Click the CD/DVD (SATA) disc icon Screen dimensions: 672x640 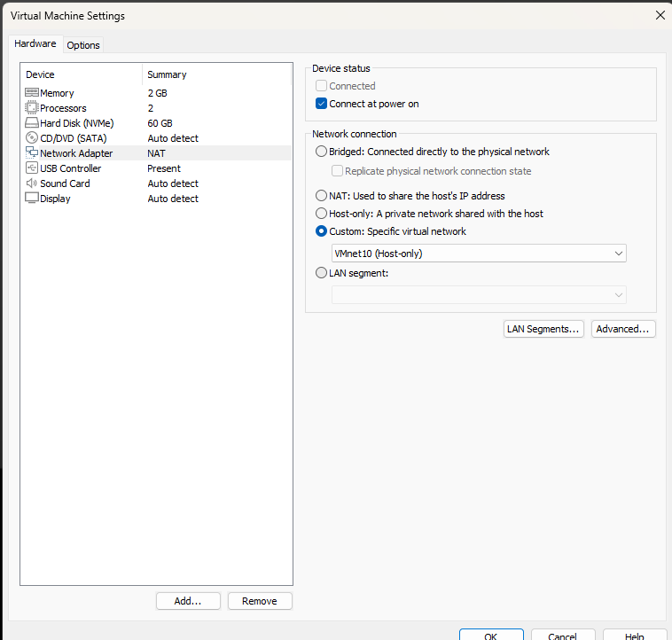[x=32, y=138]
